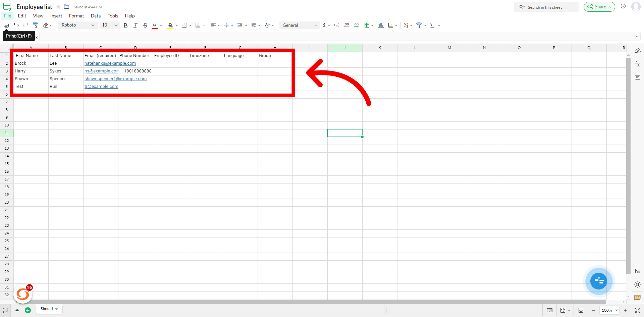Screen dimensions: 644x317
Task: Expand the text color dropdown arrow
Action: [161, 25]
